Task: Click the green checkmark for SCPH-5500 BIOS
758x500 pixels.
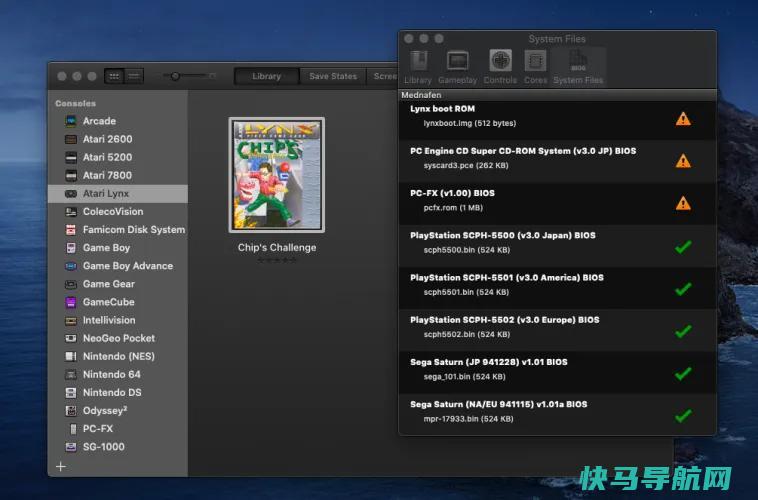Action: [x=683, y=247]
